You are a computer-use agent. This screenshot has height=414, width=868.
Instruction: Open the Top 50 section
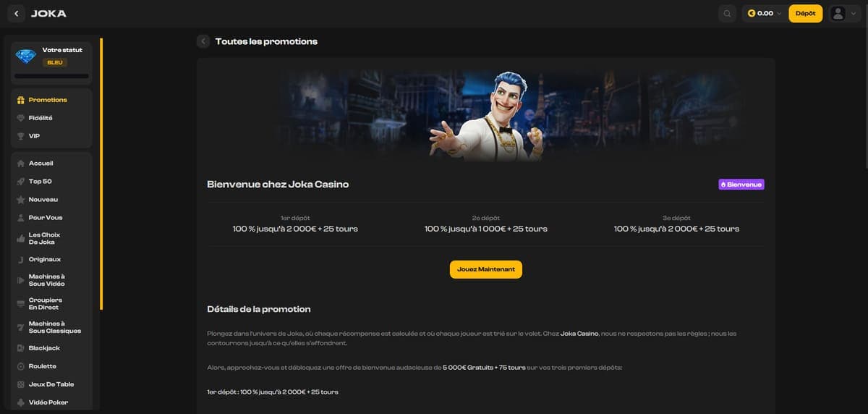click(x=41, y=182)
